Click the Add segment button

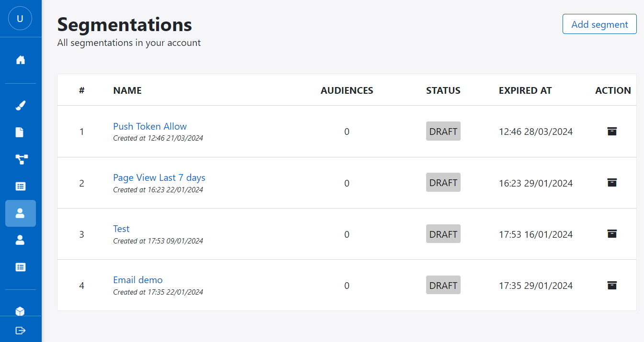pyautogui.click(x=599, y=24)
